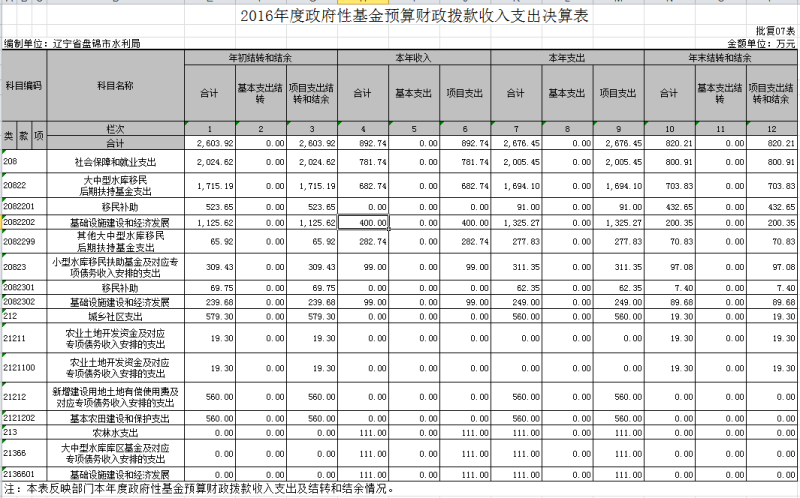This screenshot has height=498, width=800.
Task: Select 移民补助 in row 2082201
Action: [x=115, y=207]
